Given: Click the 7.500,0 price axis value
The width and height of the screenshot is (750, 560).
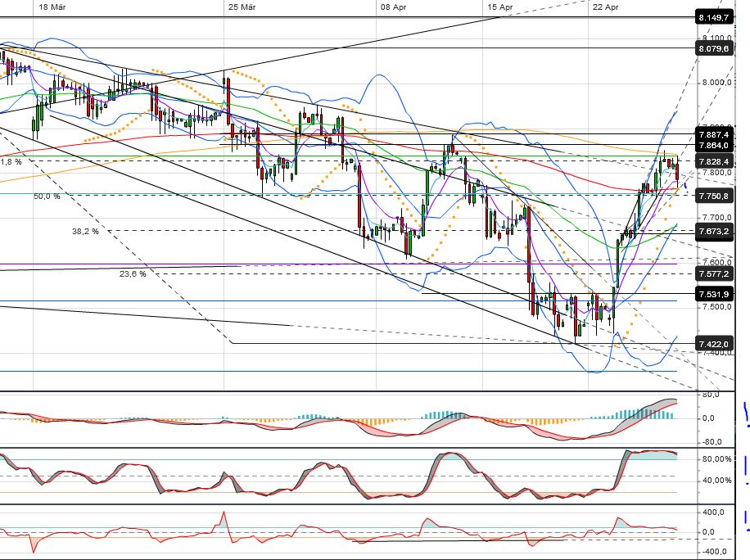Looking at the screenshot, I should 716,306.
